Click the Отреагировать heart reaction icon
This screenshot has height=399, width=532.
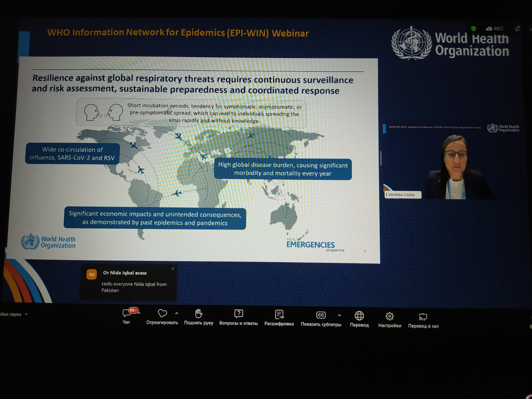tap(162, 314)
